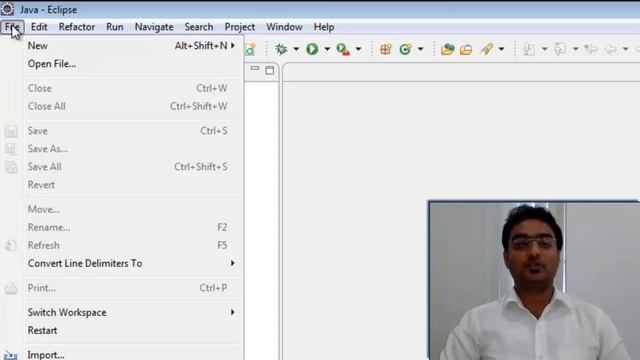Open the Previous Annotation dropdown arrow

[x=575, y=49]
